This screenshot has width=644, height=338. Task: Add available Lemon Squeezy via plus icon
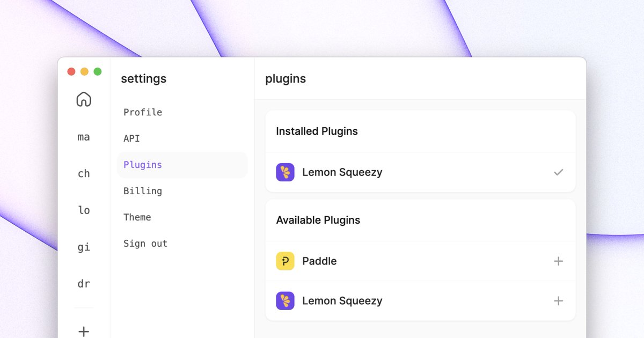click(558, 300)
